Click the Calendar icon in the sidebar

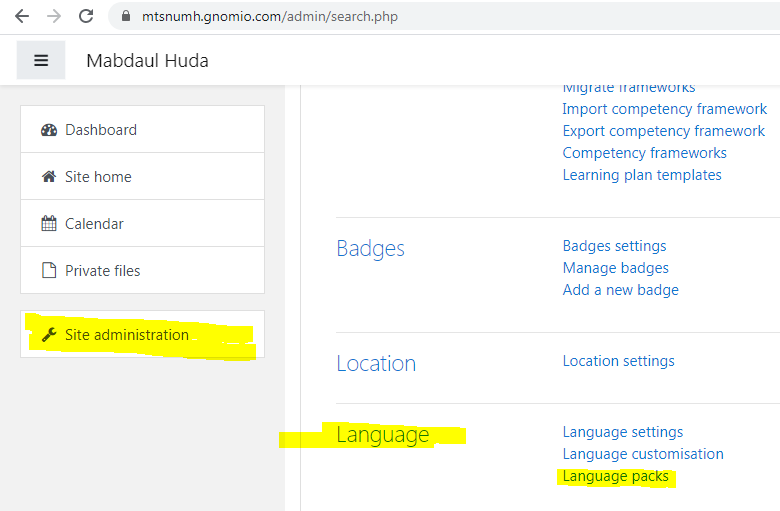tap(49, 223)
